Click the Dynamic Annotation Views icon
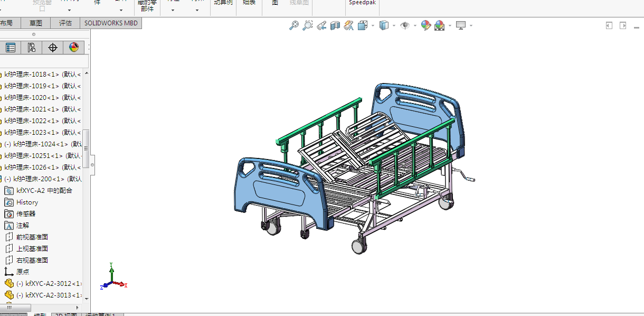 (348, 25)
